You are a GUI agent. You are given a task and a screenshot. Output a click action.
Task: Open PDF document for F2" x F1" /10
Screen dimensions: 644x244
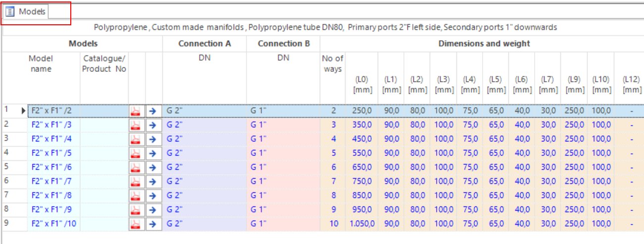[x=137, y=224]
